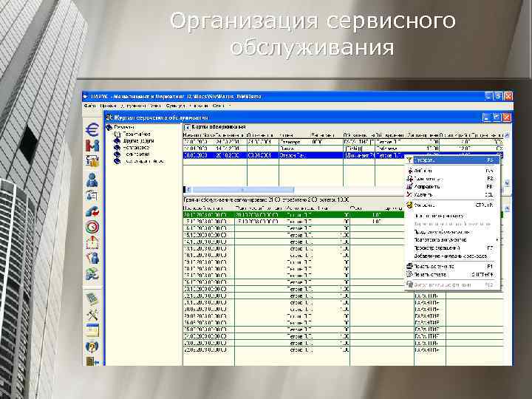Click the yellow refresh icon in context menu

(x=409, y=205)
